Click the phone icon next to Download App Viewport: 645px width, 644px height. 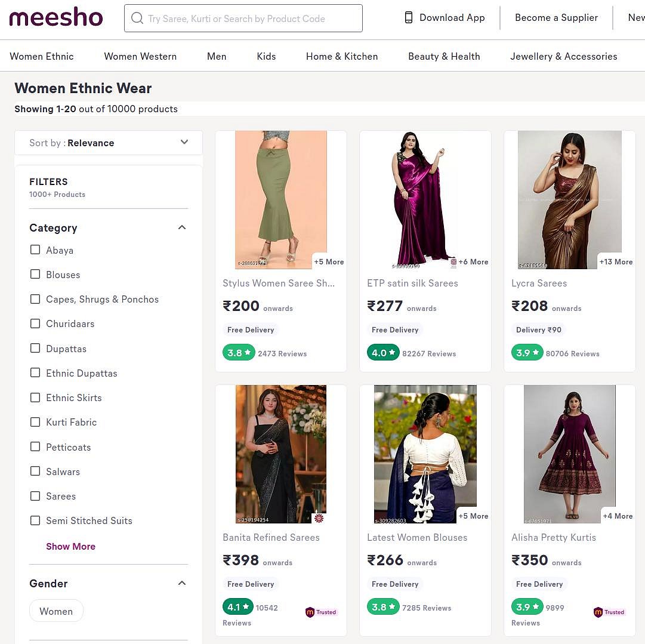(409, 17)
